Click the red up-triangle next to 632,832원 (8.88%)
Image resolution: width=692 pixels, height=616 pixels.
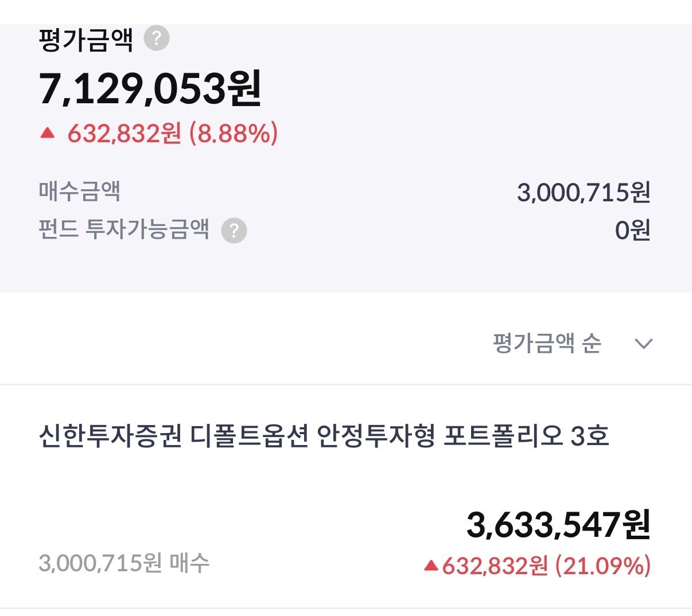(48, 134)
